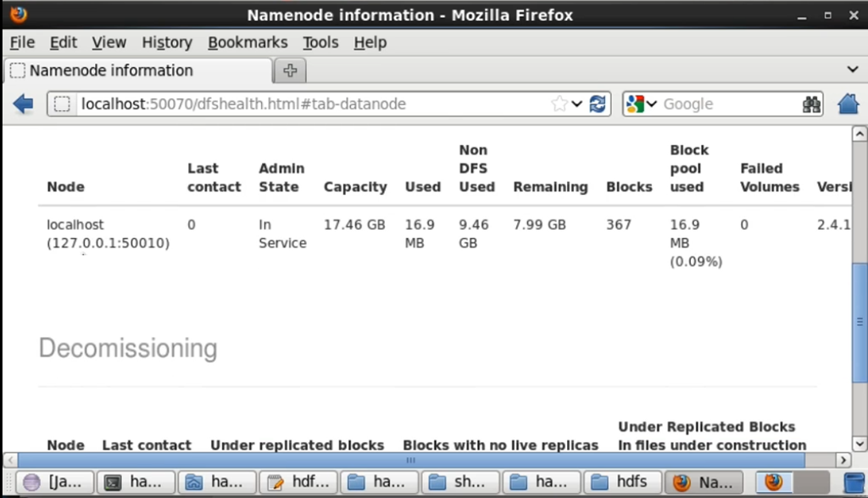The height and width of the screenshot is (498, 868).
Task: Click the blue desktop icon at taskbar end
Action: (x=854, y=483)
